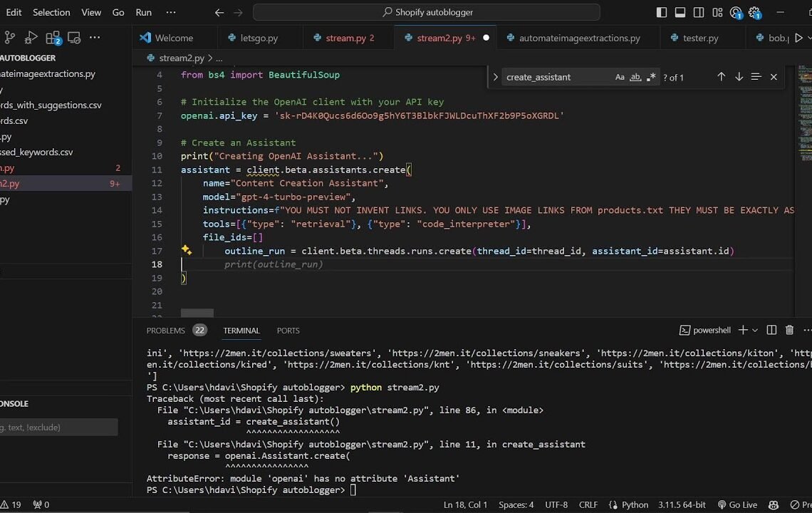The image size is (812, 513).
Task: Expand the replace field in find widget
Action: pos(495,77)
